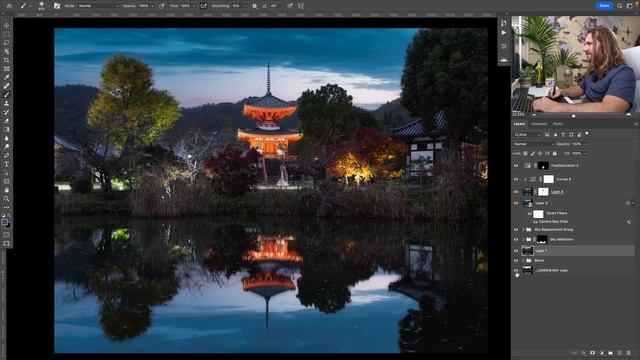Select the Move tool
Screen dimensions: 640x360
pyautogui.click(x=7, y=25)
